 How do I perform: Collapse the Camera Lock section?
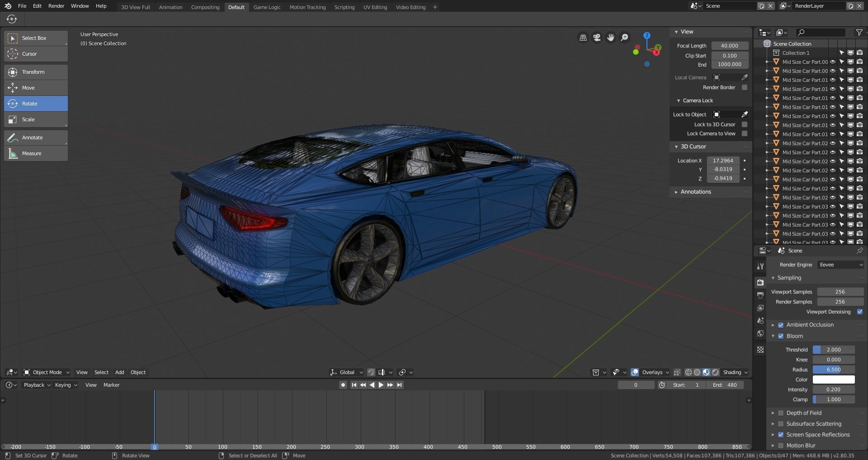pos(679,100)
